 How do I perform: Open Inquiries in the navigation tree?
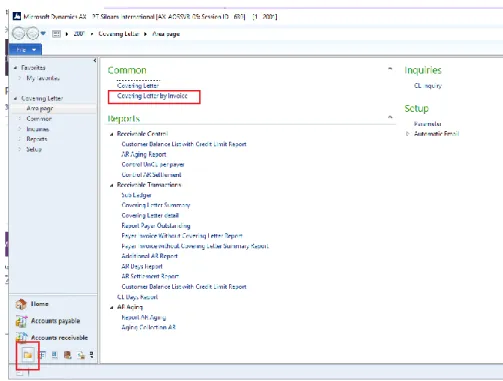pyautogui.click(x=38, y=129)
